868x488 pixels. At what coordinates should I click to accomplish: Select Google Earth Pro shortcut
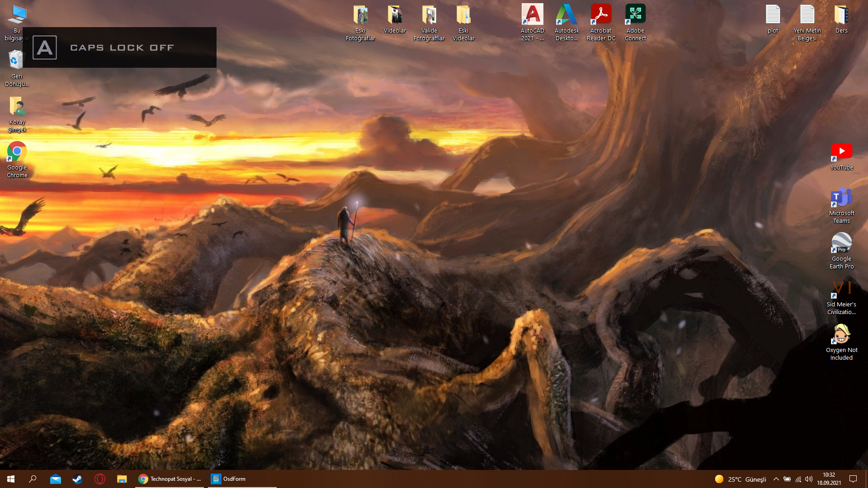point(841,244)
